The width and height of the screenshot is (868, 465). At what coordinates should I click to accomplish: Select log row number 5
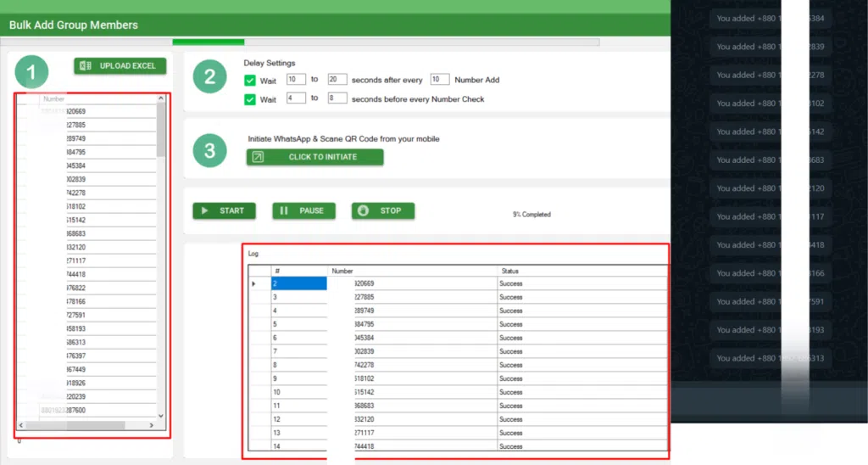(x=299, y=324)
